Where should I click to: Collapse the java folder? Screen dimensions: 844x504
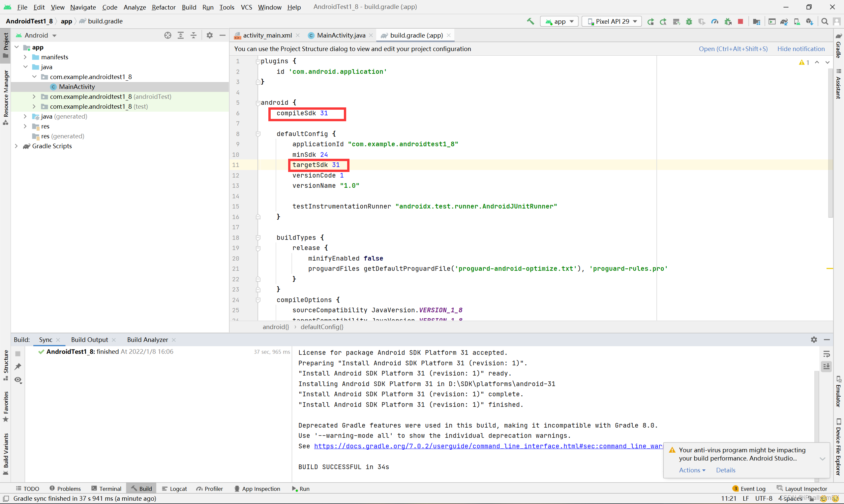click(x=25, y=67)
